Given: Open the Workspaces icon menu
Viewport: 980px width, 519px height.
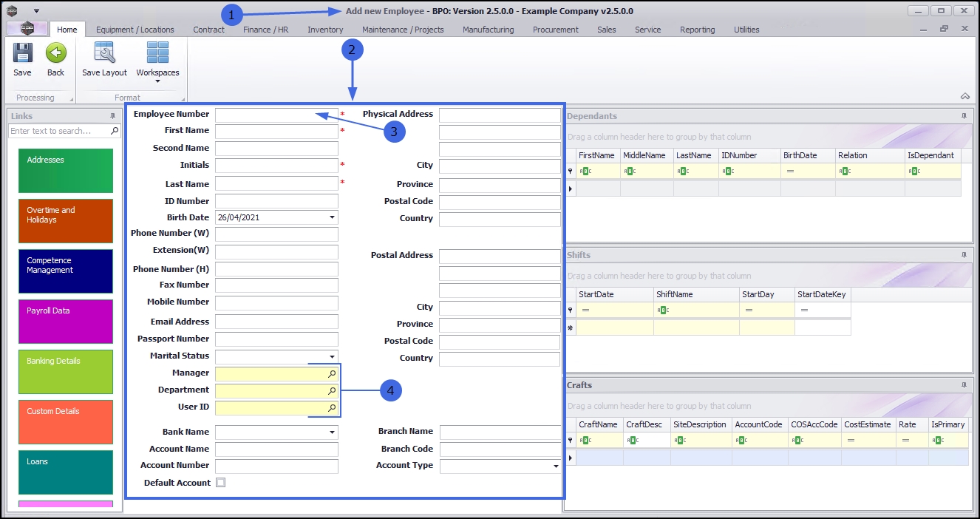Looking at the screenshot, I should [157, 53].
